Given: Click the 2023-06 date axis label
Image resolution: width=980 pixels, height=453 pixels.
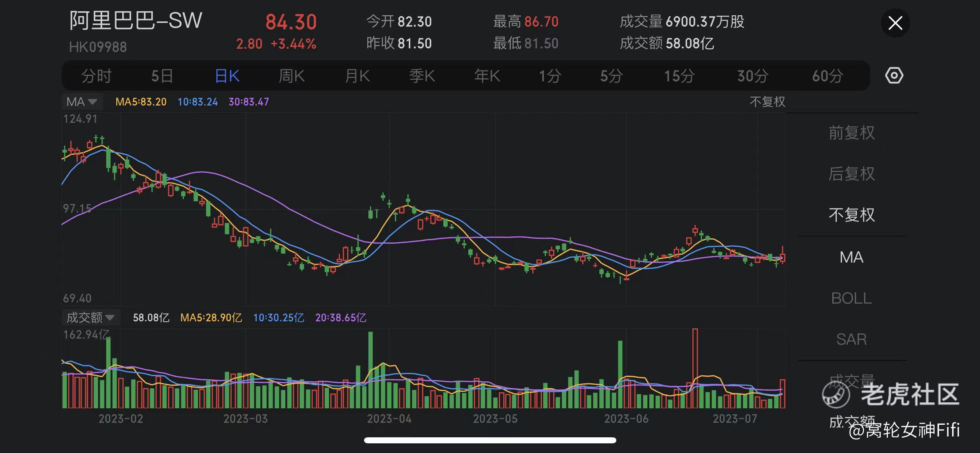Looking at the screenshot, I should pyautogui.click(x=626, y=419).
